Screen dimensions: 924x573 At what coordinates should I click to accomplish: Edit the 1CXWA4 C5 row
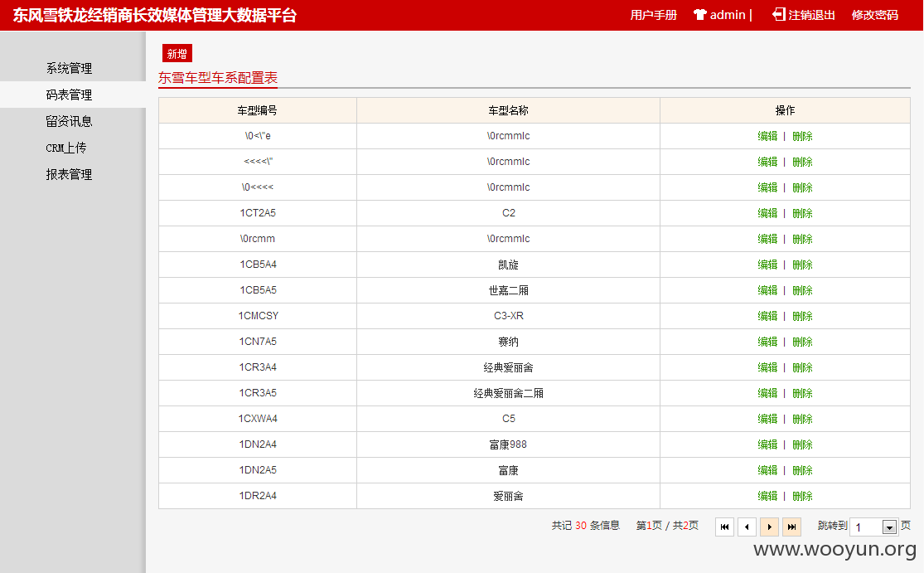click(x=767, y=419)
